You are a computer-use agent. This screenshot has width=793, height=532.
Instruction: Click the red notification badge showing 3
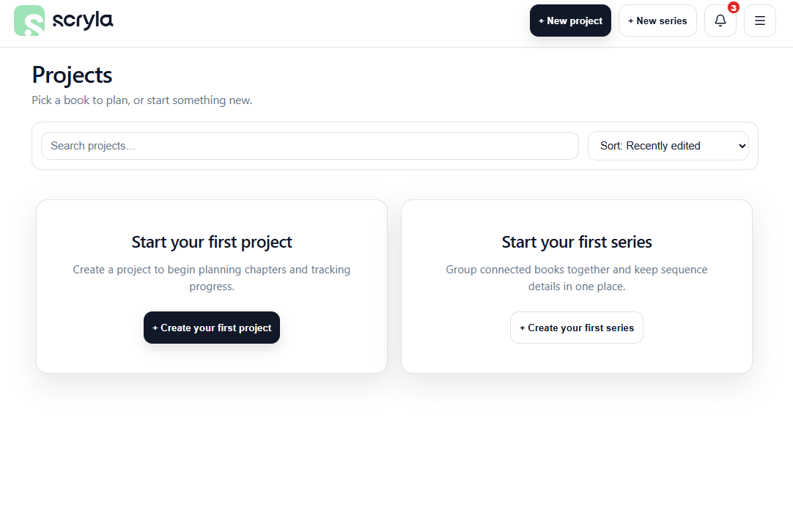pos(733,7)
